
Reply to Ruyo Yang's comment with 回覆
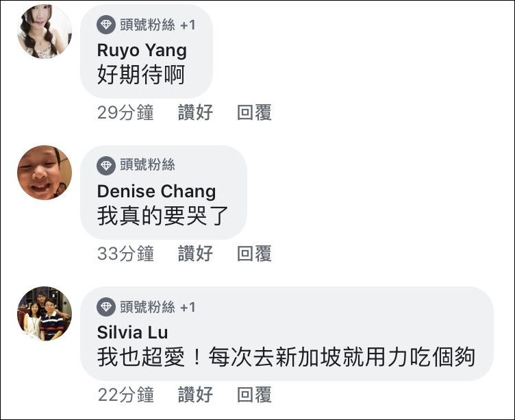(254, 112)
